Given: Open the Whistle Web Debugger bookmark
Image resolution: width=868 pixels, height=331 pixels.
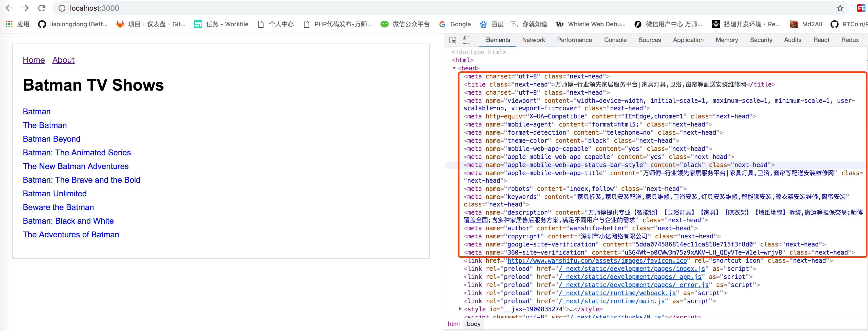Looking at the screenshot, I should point(591,24).
